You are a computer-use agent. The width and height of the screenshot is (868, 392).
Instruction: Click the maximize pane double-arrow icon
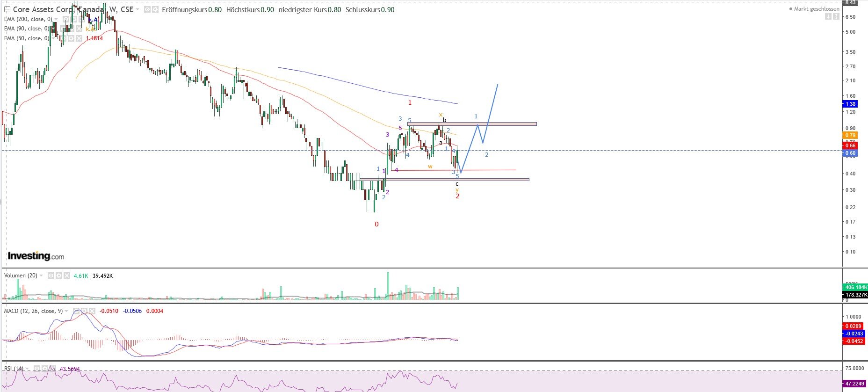tap(836, 16)
